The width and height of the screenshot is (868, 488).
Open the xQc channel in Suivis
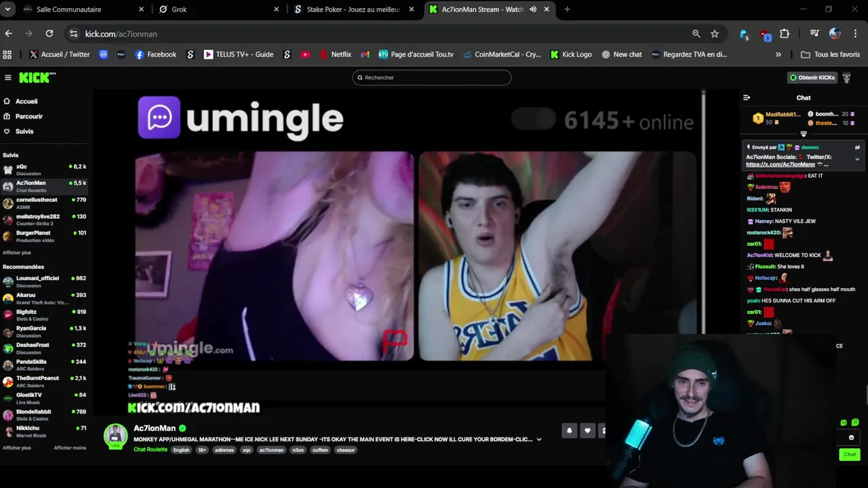pos(44,169)
